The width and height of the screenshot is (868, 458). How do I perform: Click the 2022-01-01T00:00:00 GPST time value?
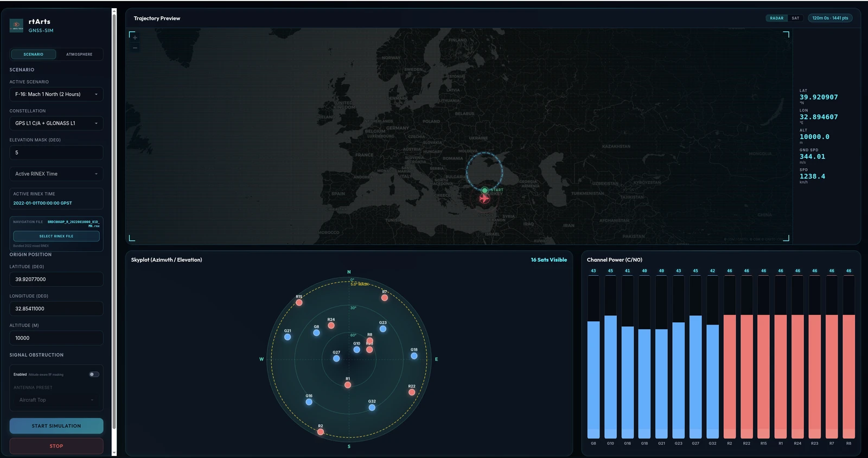tap(42, 203)
